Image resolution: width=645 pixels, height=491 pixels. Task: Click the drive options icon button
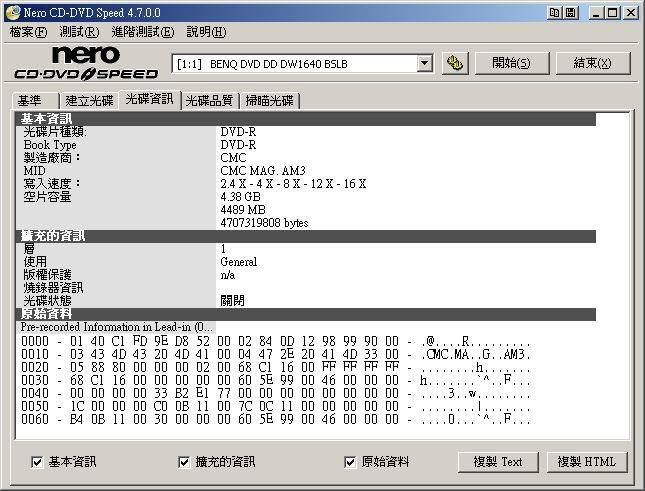455,63
